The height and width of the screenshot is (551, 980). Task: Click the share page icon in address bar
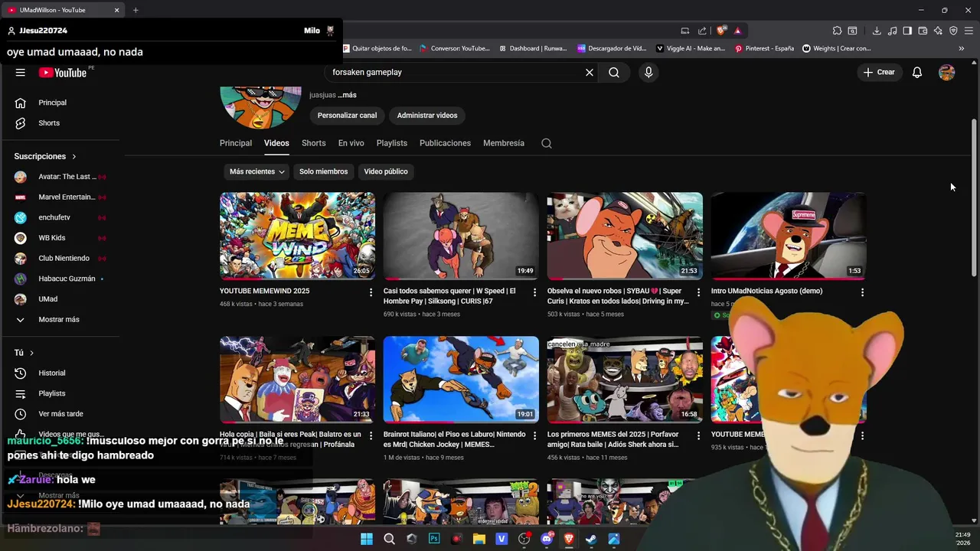coord(703,31)
